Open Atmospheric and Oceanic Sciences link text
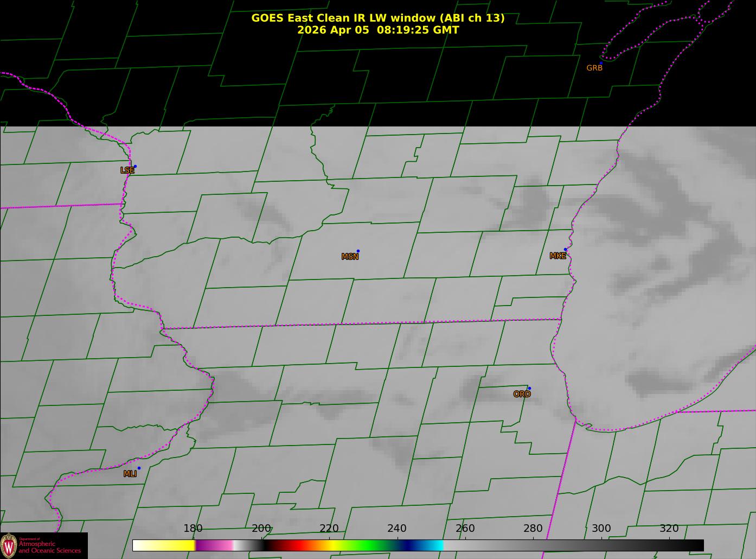Viewport: 756px width, 559px height. 50,547
